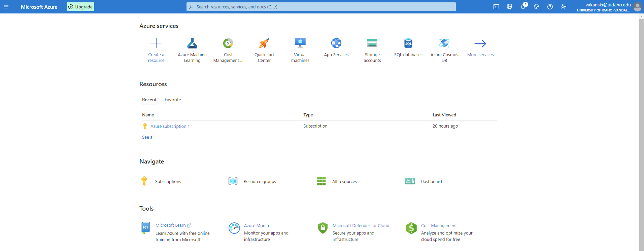Click the Create a resource plus icon
644x251 pixels.
[x=156, y=43]
